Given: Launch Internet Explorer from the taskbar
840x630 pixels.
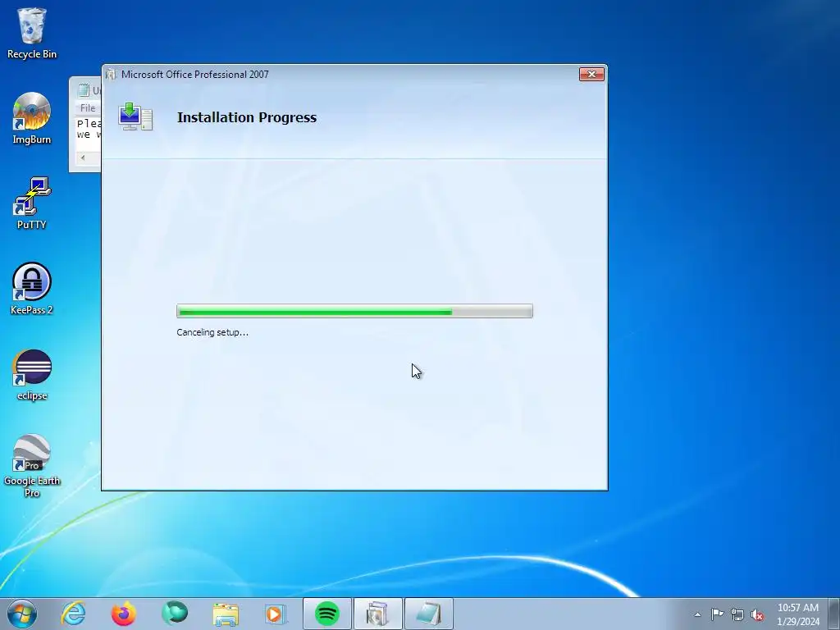Looking at the screenshot, I should [x=73, y=614].
